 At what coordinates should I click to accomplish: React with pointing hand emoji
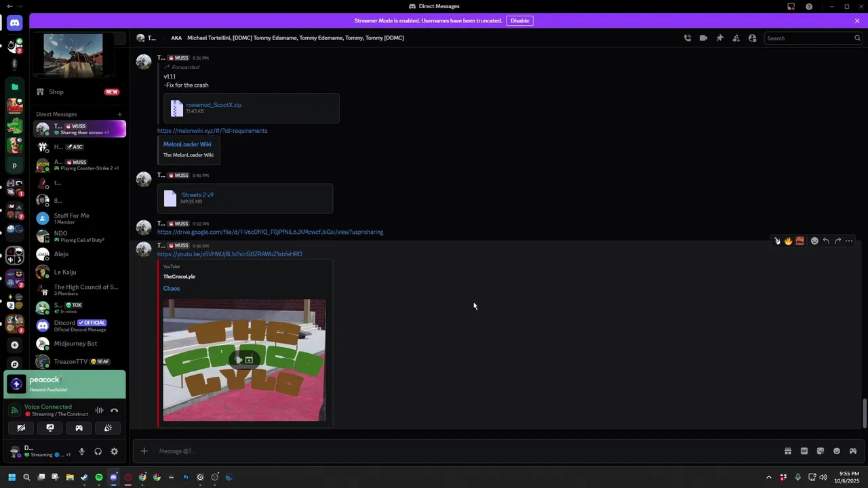click(777, 241)
